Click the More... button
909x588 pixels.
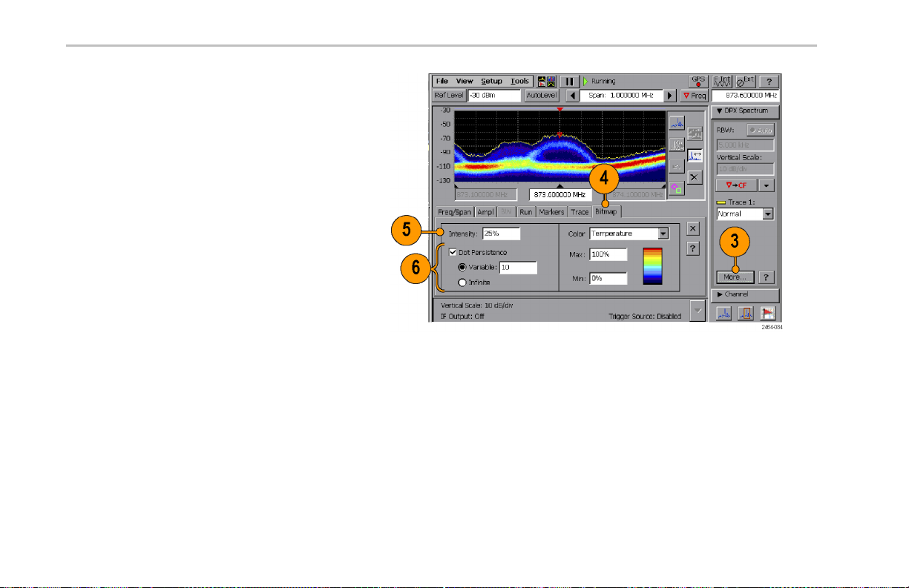736,277
